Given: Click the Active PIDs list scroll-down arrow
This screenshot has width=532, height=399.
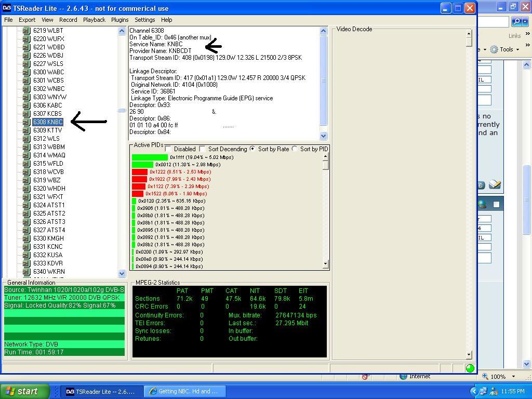Looking at the screenshot, I should [325, 263].
